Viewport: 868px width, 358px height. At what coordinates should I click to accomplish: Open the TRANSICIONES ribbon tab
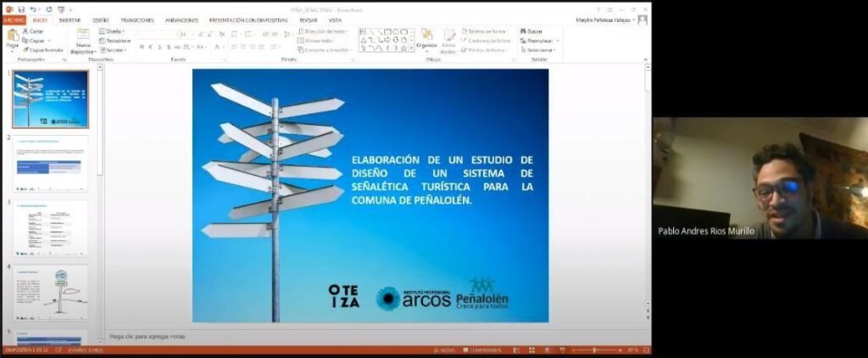tap(136, 20)
